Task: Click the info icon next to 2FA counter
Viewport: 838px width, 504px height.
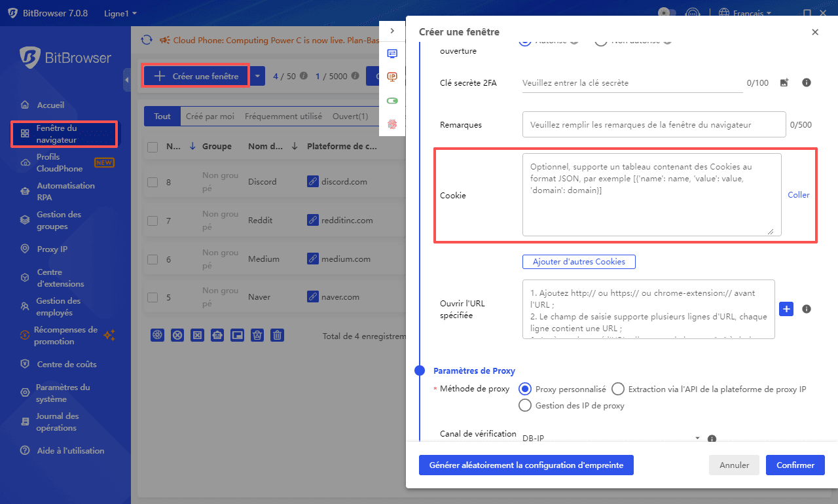Action: pos(807,83)
